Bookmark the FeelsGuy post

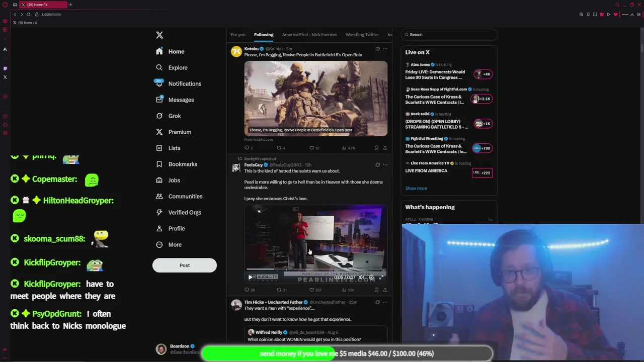tap(376, 290)
